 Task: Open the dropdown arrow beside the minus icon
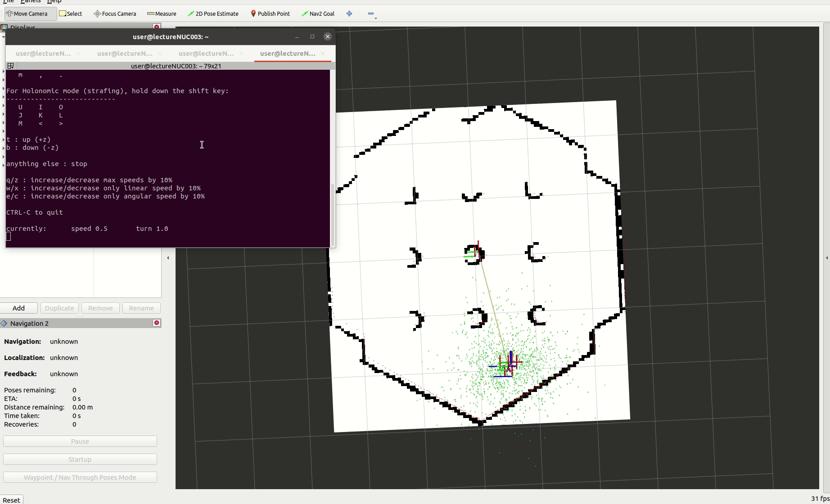point(376,18)
